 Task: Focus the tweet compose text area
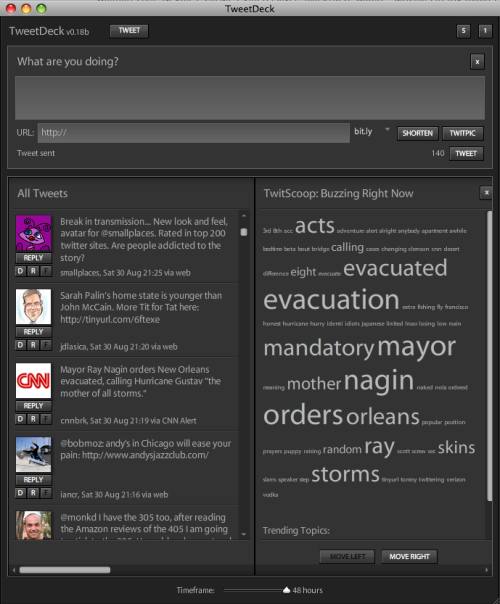pyautogui.click(x=250, y=98)
